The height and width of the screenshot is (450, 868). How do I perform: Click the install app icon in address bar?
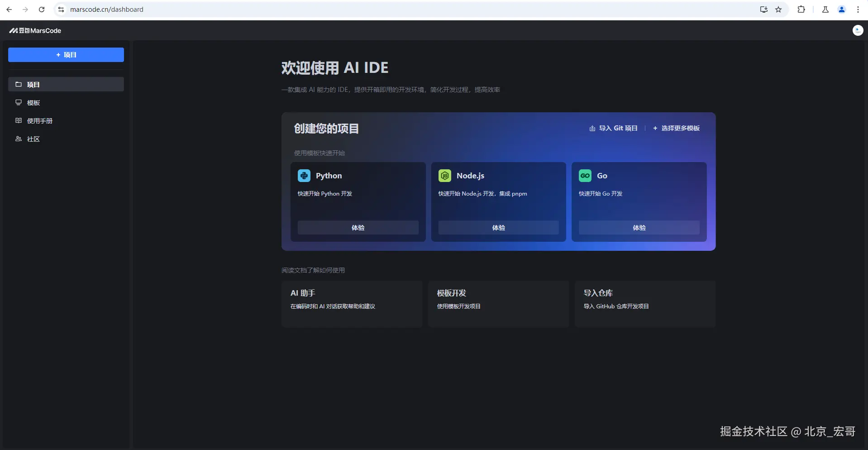764,10
